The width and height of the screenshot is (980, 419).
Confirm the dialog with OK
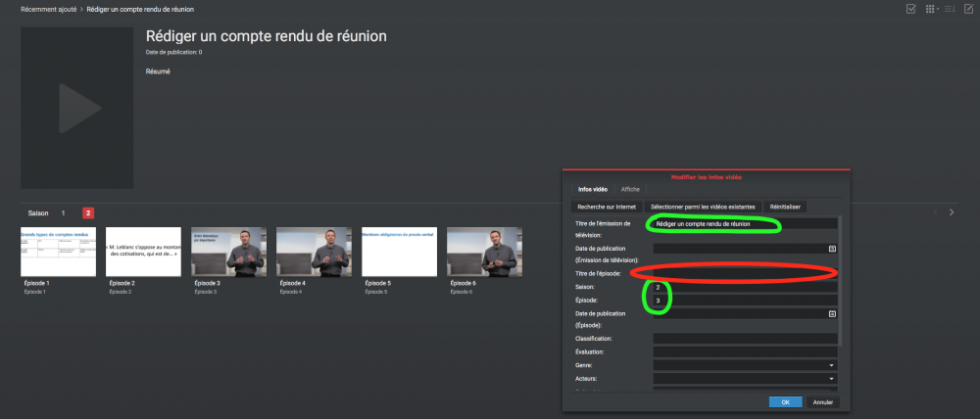(786, 402)
